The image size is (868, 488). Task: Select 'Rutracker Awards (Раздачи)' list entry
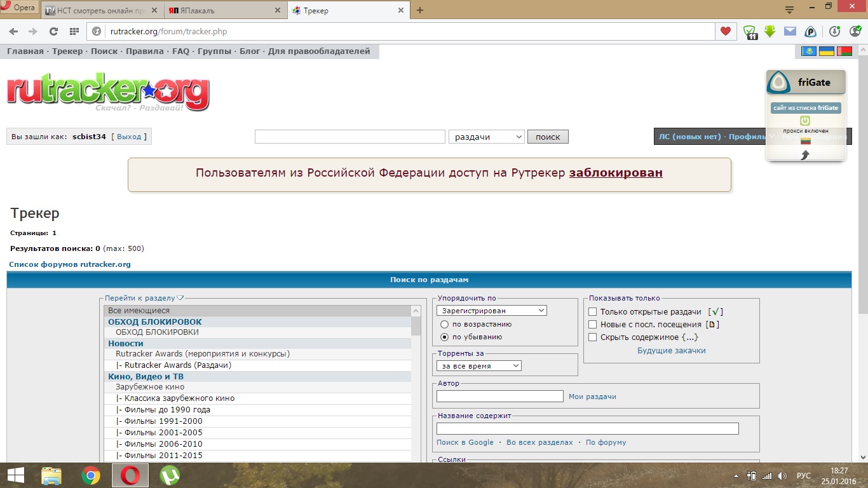pyautogui.click(x=258, y=365)
